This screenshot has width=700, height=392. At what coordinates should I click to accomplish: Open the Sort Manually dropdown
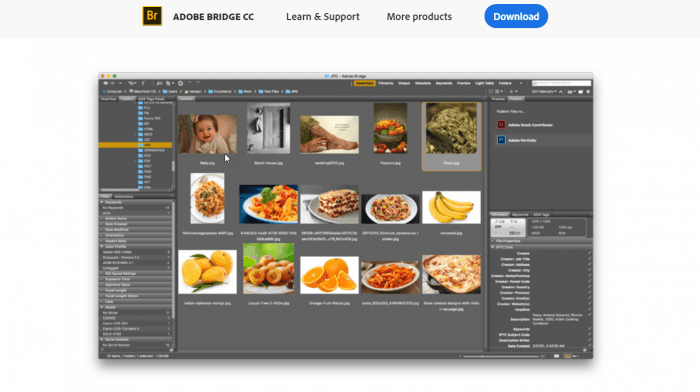[544, 92]
